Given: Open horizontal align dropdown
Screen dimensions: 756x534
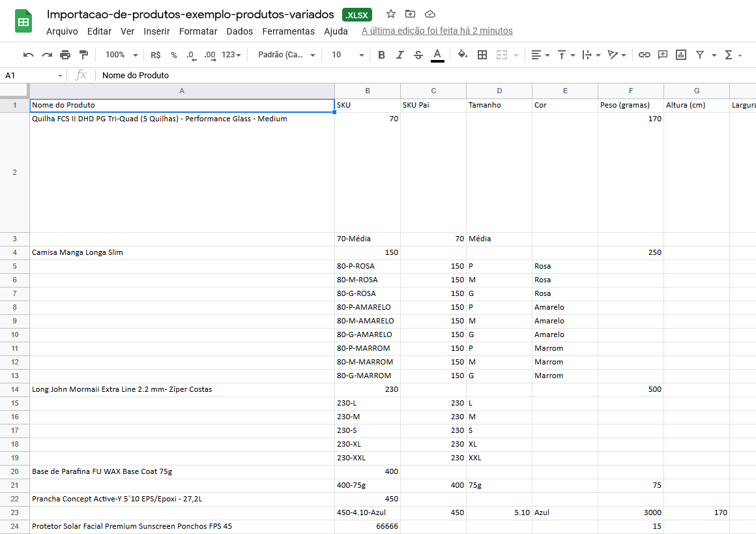Looking at the screenshot, I should click(540, 55).
